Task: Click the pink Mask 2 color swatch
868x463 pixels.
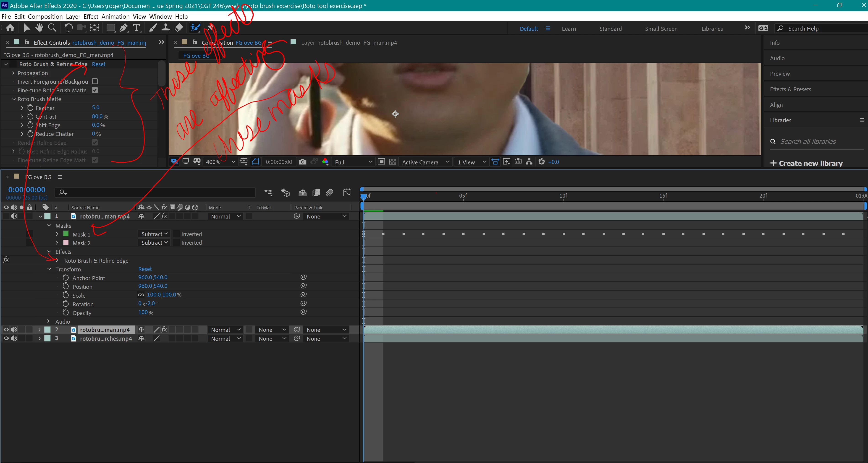Action: pyautogui.click(x=66, y=243)
